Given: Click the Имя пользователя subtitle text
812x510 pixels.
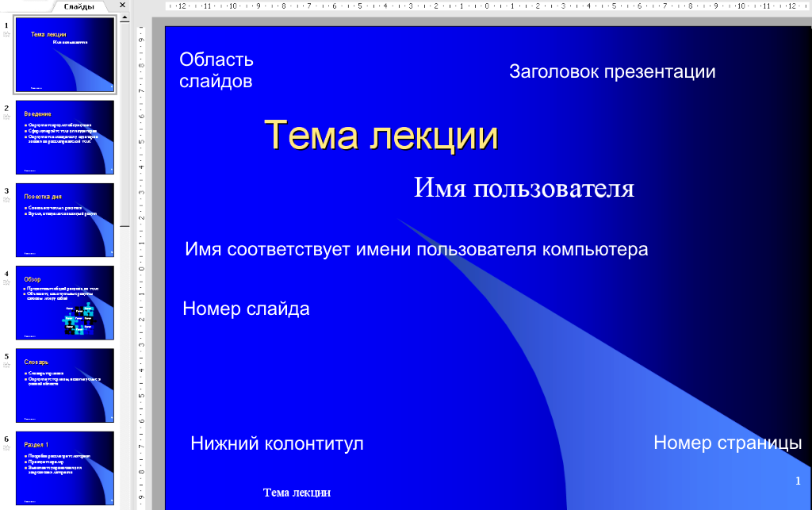Looking at the screenshot, I should click(x=523, y=188).
